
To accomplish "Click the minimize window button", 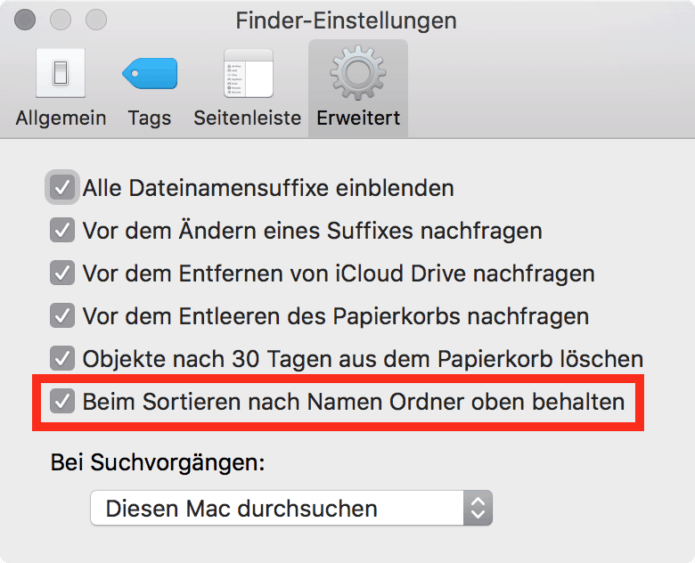I will point(60,19).
